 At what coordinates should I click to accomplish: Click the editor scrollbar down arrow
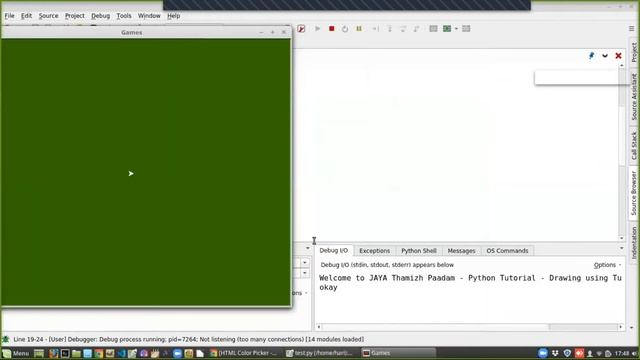(x=622, y=238)
